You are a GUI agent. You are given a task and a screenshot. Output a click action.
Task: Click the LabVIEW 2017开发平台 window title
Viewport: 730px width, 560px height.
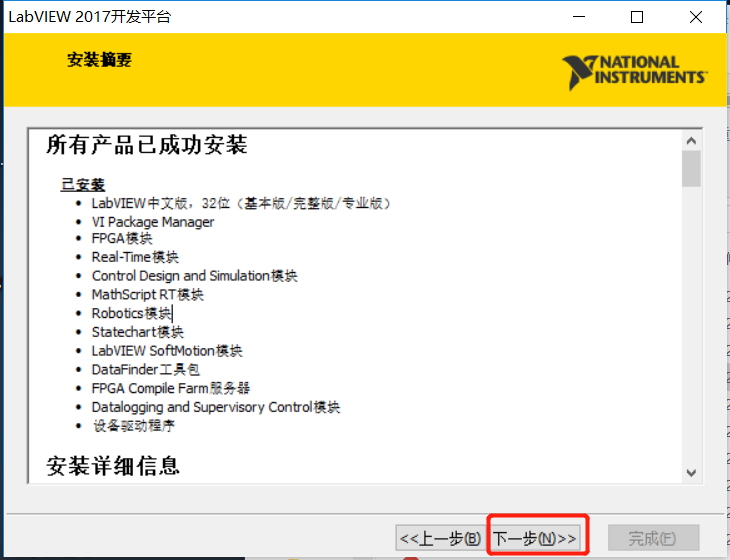tap(90, 17)
